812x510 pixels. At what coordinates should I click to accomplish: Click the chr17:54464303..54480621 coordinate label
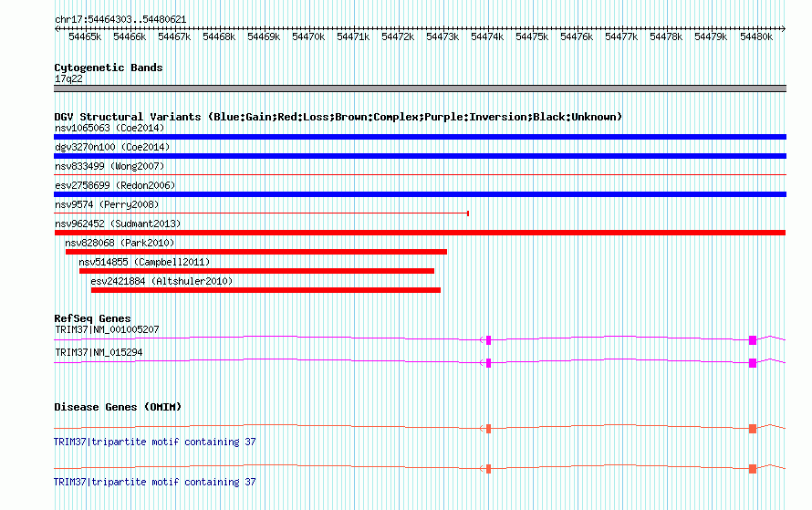point(120,19)
